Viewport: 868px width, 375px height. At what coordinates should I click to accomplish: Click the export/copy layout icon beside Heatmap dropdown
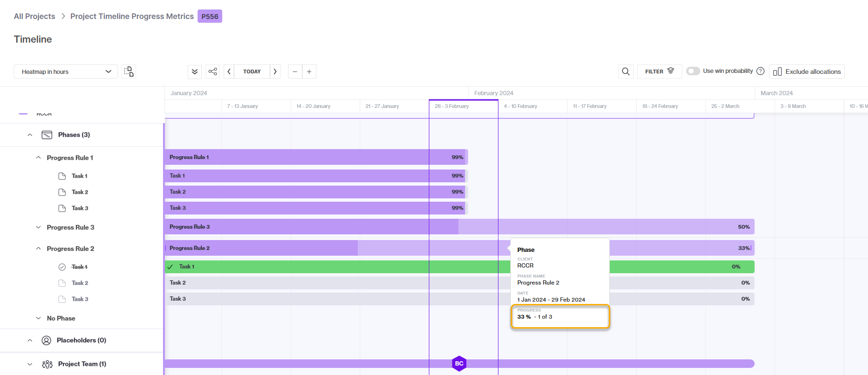coord(129,71)
